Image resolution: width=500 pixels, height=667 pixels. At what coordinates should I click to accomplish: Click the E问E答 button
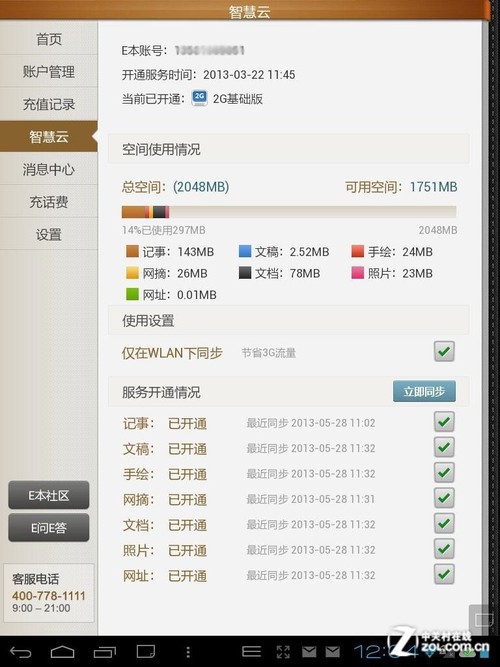pos(49,528)
